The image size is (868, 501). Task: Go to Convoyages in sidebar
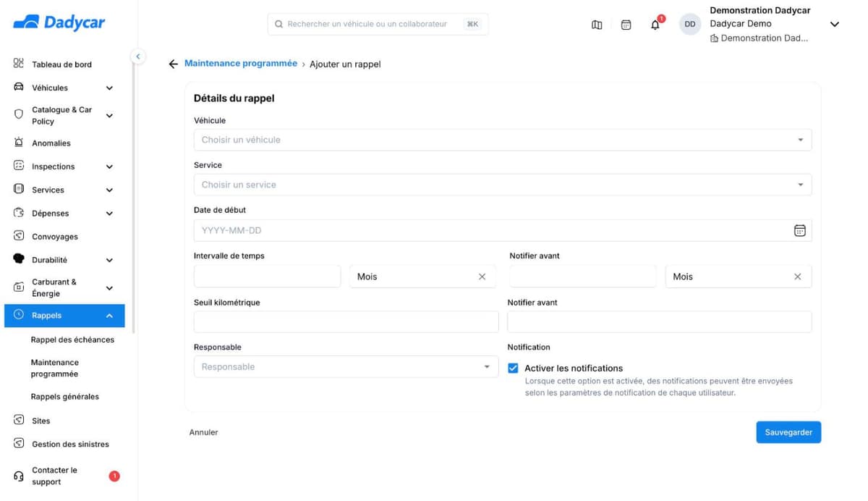(55, 237)
